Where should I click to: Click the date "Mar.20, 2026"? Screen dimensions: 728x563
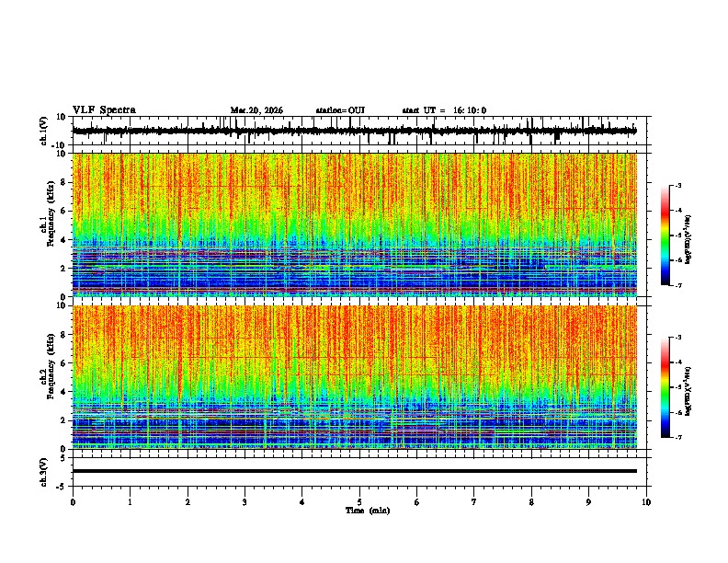pyautogui.click(x=256, y=110)
